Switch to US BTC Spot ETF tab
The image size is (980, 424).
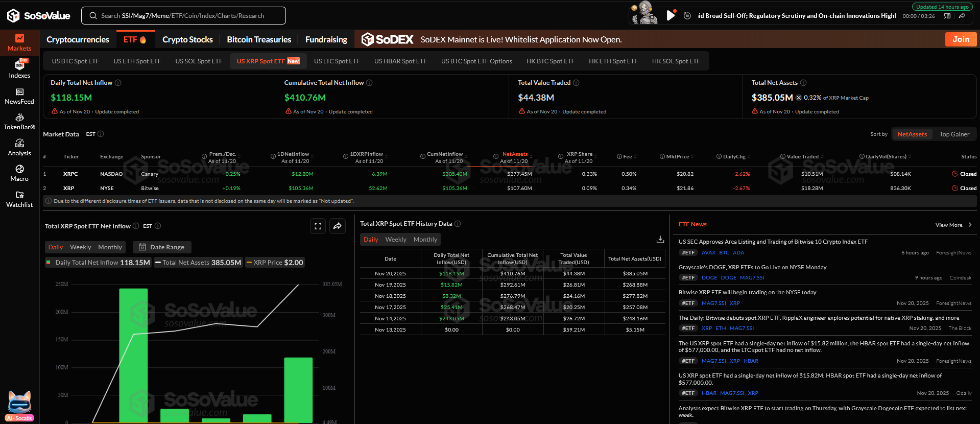pos(76,61)
